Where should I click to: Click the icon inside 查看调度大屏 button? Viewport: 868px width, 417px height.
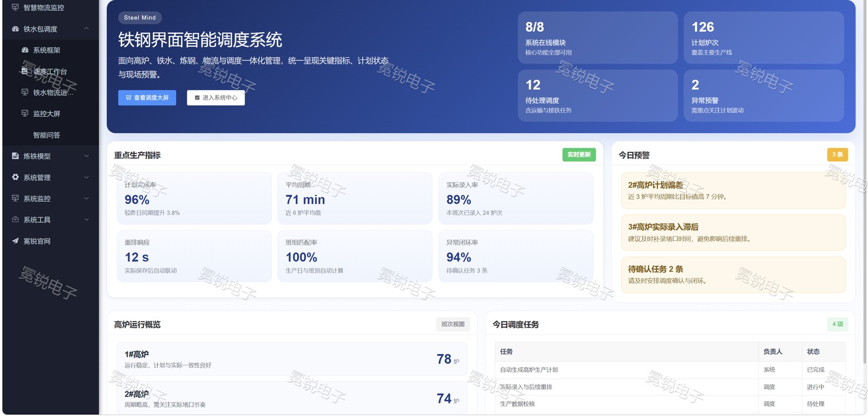[129, 98]
